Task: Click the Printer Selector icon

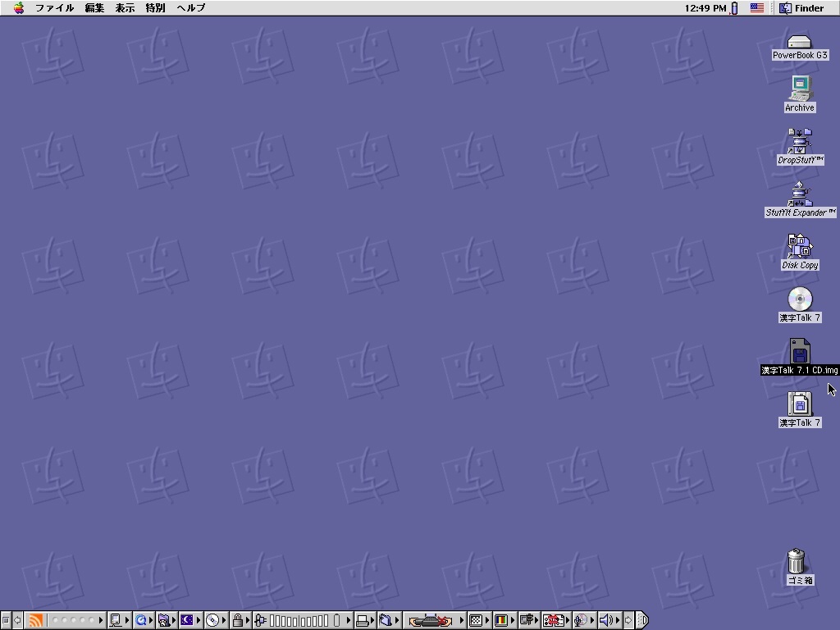Action: pos(362,620)
